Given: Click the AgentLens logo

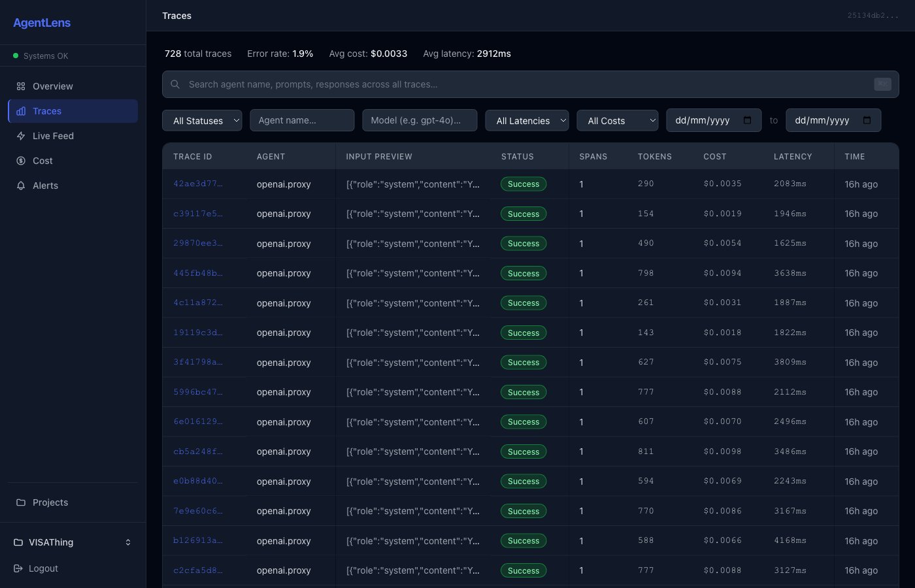Looking at the screenshot, I should point(42,23).
